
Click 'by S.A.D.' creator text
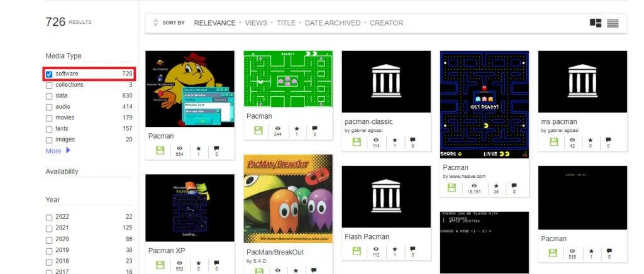pyautogui.click(x=257, y=261)
